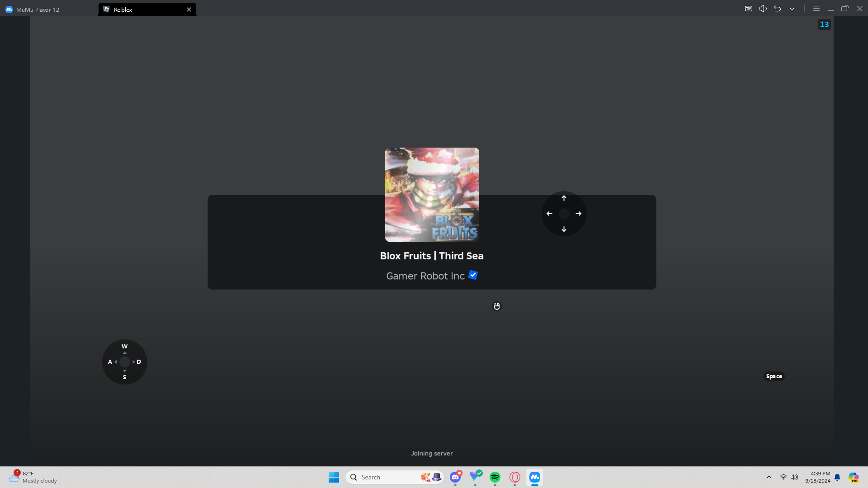The image size is (868, 488).
Task: Click the mouse key-mapping icon
Action: point(497,306)
